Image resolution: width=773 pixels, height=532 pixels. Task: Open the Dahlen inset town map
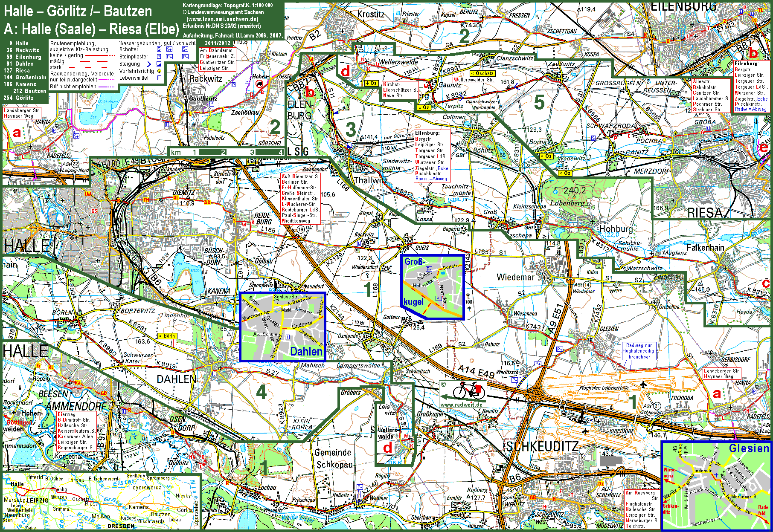[x=282, y=327]
